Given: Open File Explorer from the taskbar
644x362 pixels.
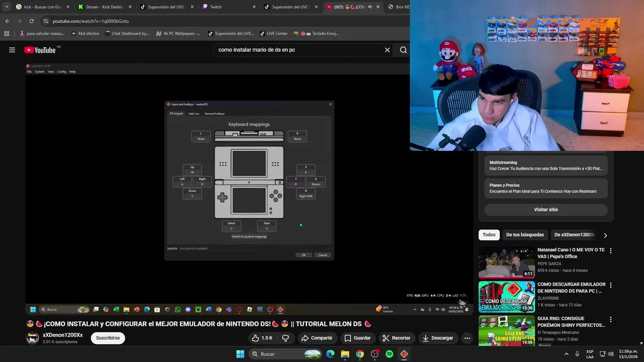Looking at the screenshot, I should [345, 354].
